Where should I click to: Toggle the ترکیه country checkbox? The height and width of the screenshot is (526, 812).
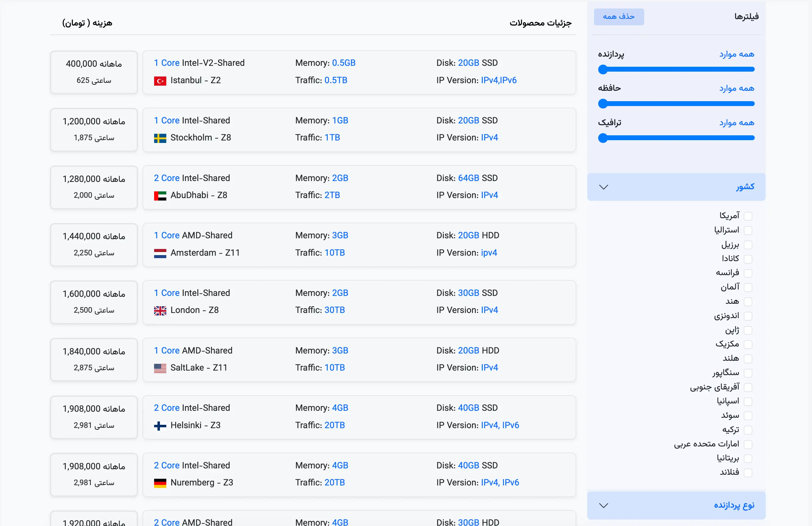[x=748, y=430]
